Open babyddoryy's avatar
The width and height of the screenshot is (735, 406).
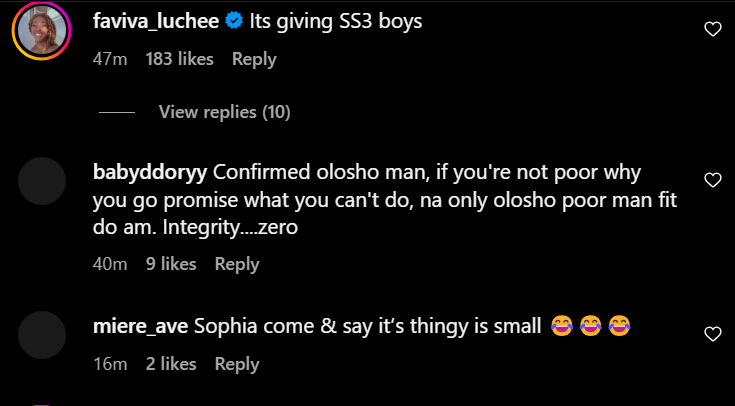tap(41, 181)
